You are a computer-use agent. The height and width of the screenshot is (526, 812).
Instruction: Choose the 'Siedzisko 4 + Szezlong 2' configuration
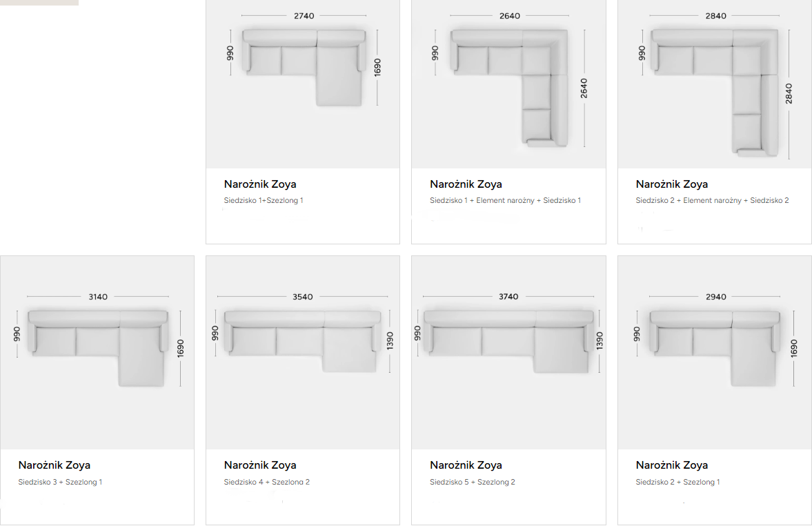point(267,482)
